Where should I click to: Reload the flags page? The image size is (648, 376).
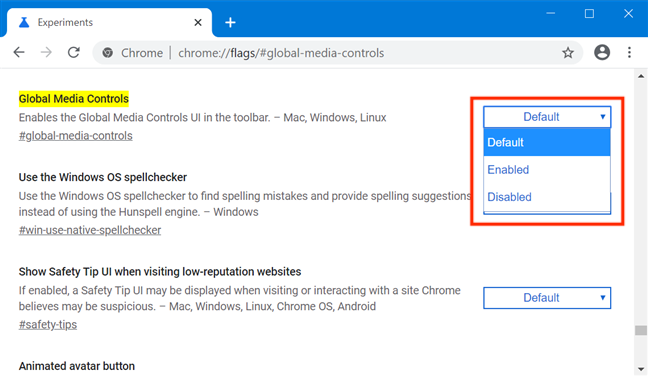[x=74, y=52]
